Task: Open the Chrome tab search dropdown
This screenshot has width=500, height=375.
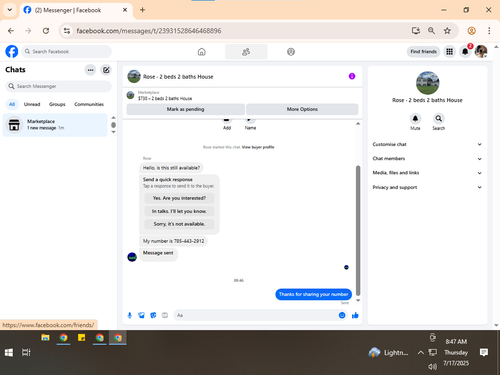Action: click(x=10, y=10)
